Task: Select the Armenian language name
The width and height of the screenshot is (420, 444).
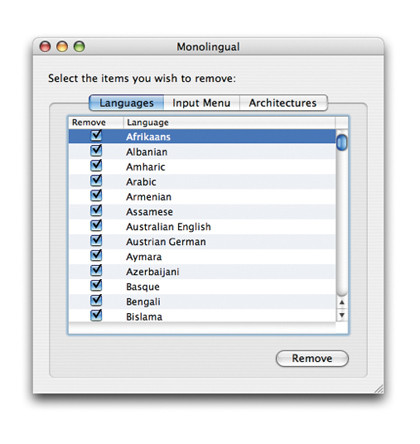Action: [x=149, y=197]
